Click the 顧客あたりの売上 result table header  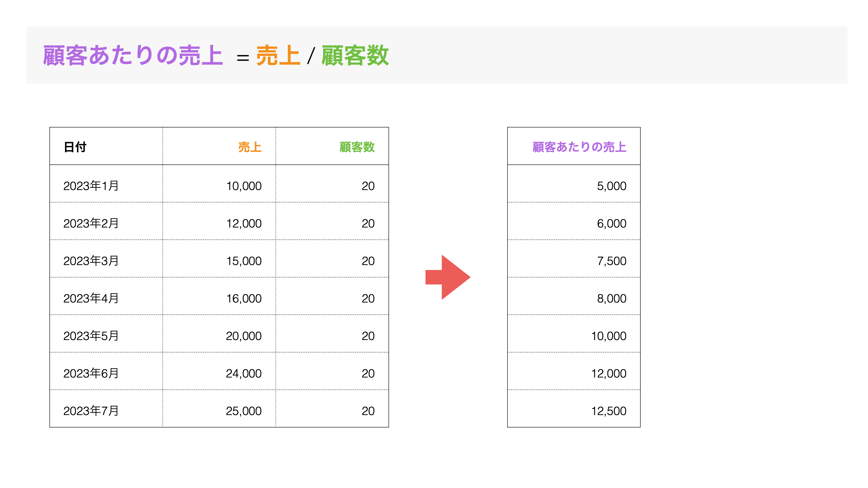click(x=574, y=146)
